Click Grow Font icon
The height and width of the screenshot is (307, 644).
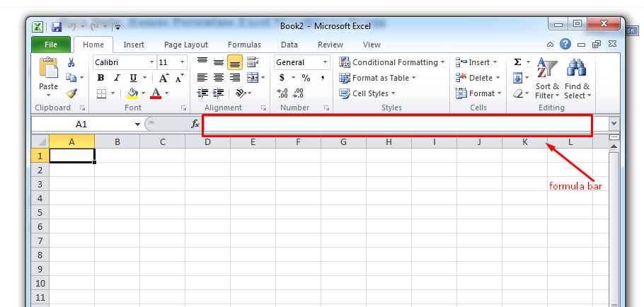point(163,78)
